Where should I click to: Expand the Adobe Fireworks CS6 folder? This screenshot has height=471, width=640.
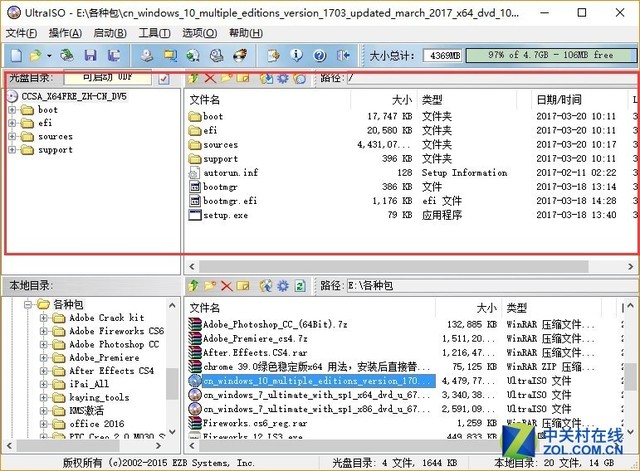[x=43, y=331]
